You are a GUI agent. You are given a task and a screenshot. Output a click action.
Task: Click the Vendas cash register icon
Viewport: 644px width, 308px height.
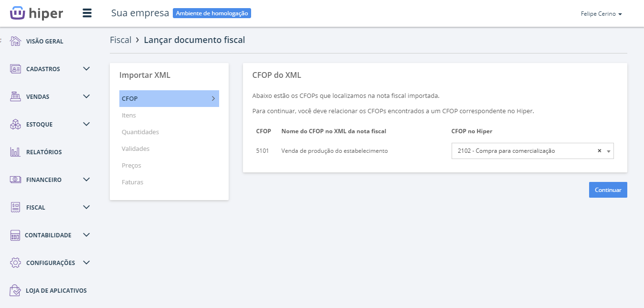(15, 96)
